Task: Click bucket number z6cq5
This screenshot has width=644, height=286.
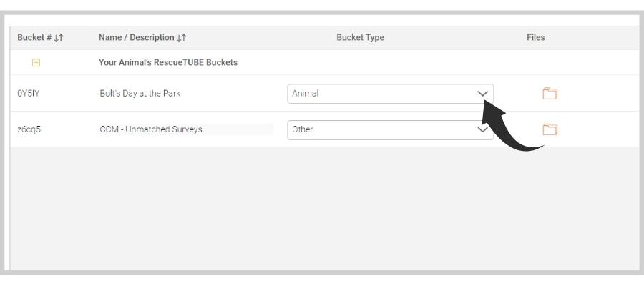Action: coord(29,129)
